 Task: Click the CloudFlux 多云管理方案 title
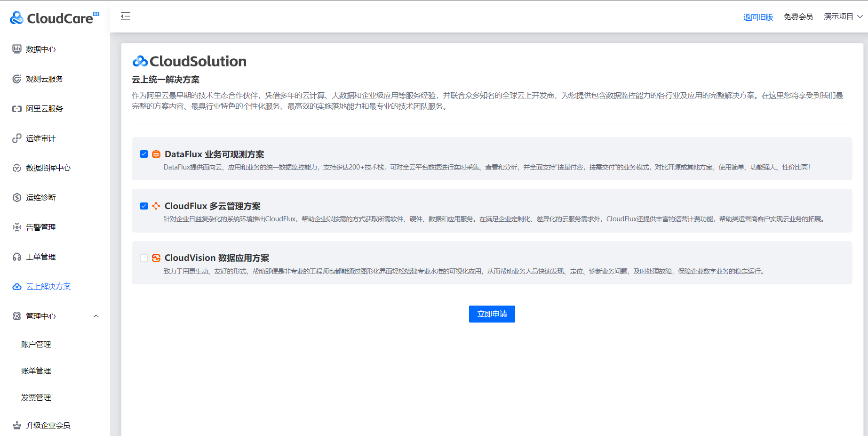[x=212, y=206]
